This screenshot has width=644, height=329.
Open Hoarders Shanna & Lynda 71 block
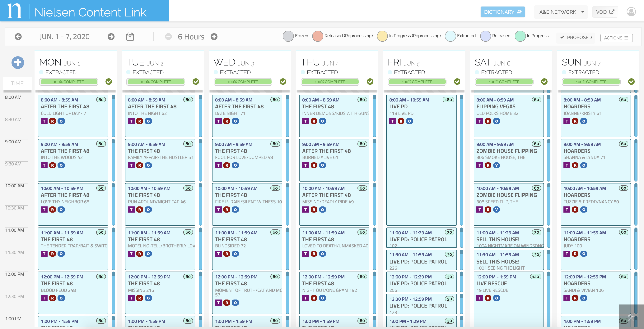[595, 160]
